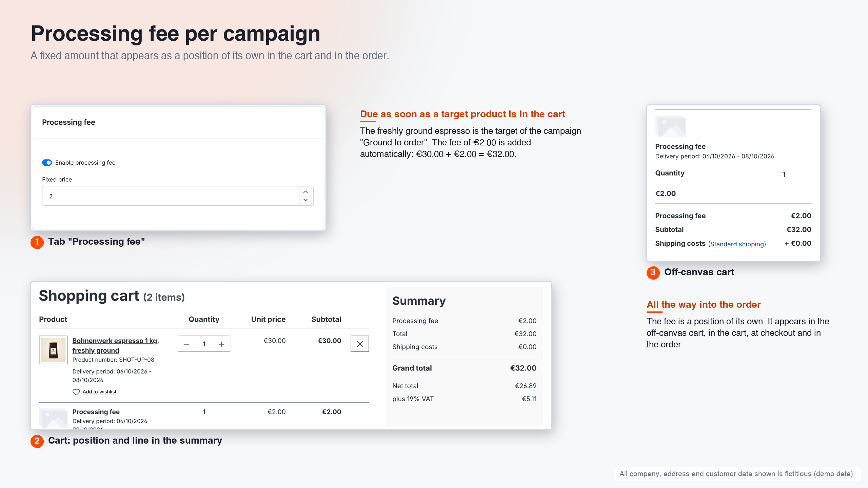Remove espresso item using X icon
Screen dimensions: 868x488
click(x=360, y=344)
